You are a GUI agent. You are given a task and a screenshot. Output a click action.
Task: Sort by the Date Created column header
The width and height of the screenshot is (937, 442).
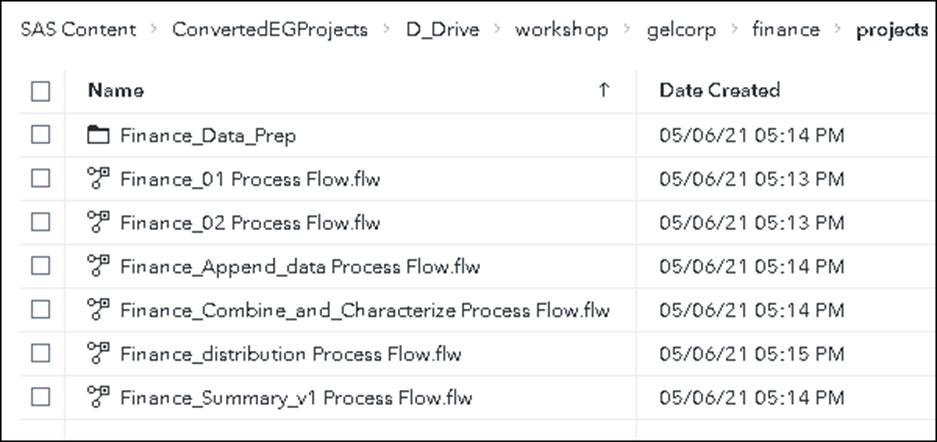tap(719, 90)
